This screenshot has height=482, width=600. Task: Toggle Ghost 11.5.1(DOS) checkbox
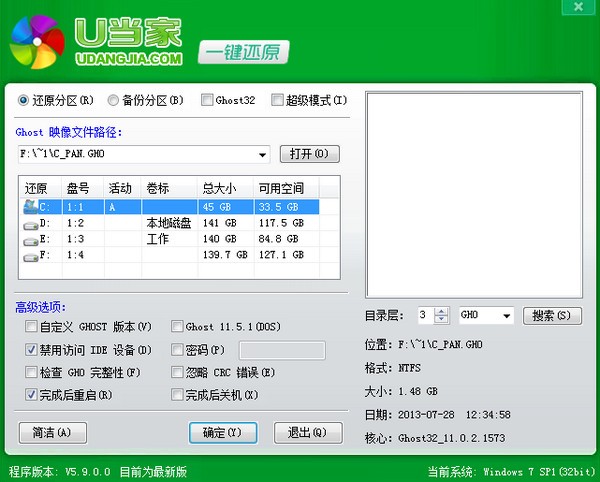177,326
